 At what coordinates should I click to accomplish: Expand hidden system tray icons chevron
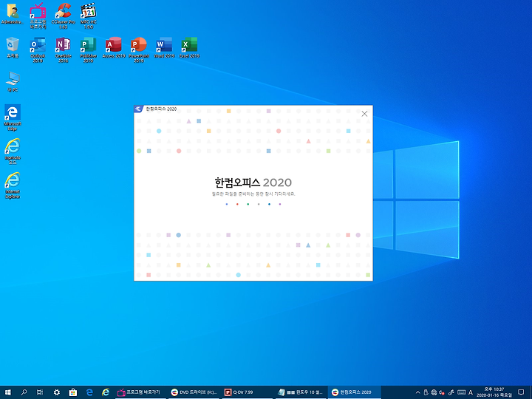click(x=417, y=392)
